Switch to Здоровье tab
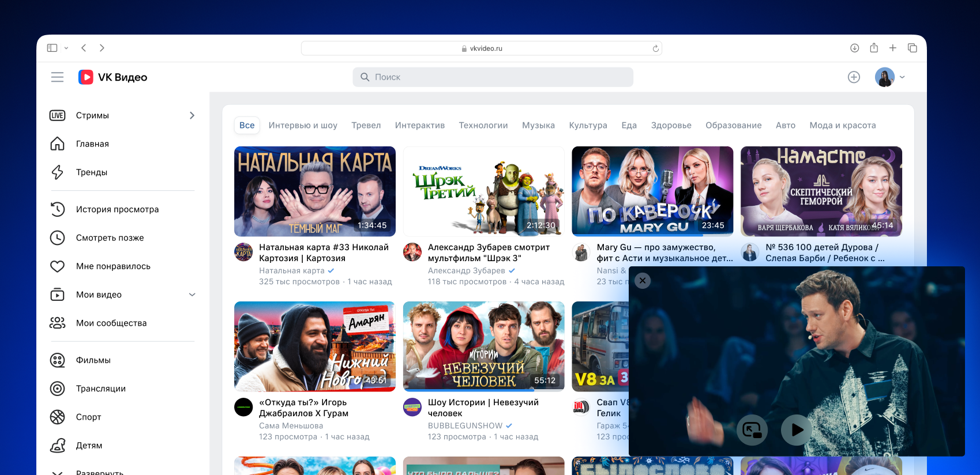The width and height of the screenshot is (980, 475). (x=671, y=125)
